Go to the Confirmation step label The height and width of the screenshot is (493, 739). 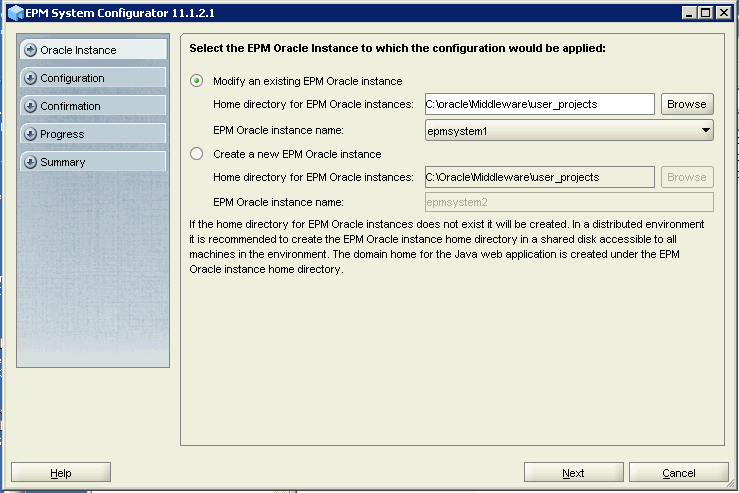[x=70, y=106]
